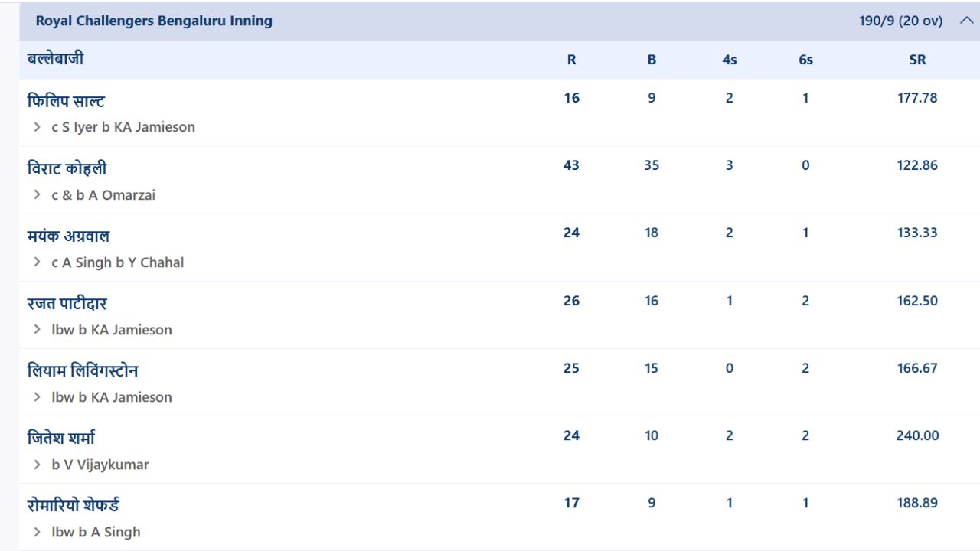Open मयंक अग्रवाल player link
Screen dimensions: 980x551
tap(68, 236)
